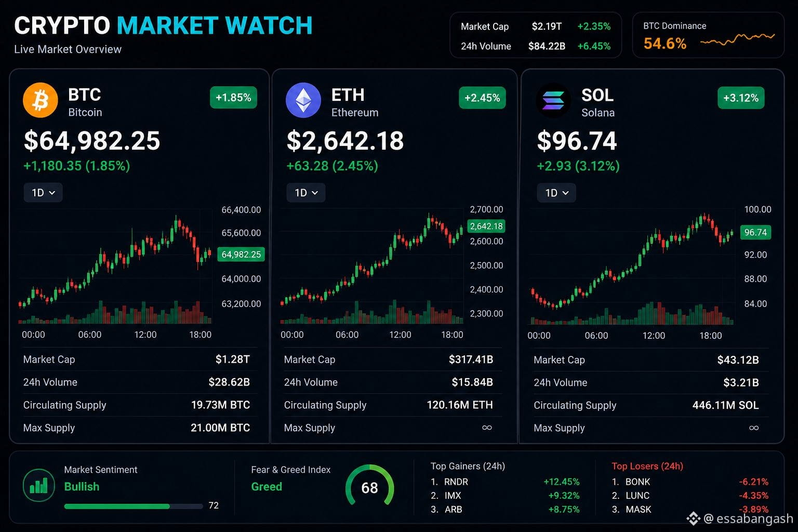Click the SOL price $96.74

click(577, 141)
